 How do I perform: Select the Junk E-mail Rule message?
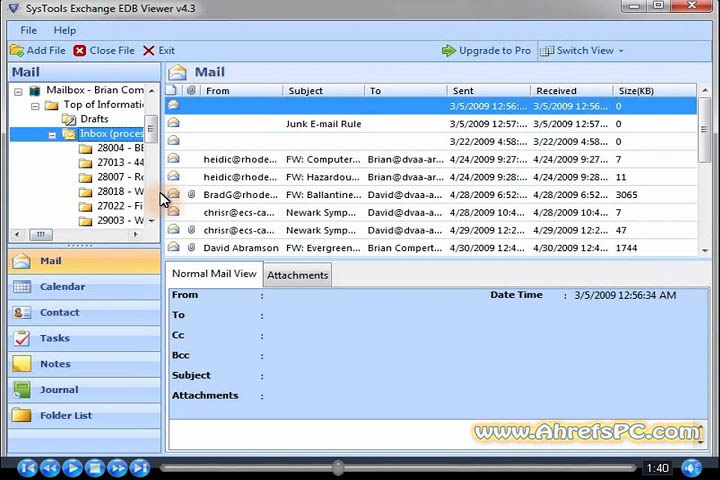tap(431, 124)
